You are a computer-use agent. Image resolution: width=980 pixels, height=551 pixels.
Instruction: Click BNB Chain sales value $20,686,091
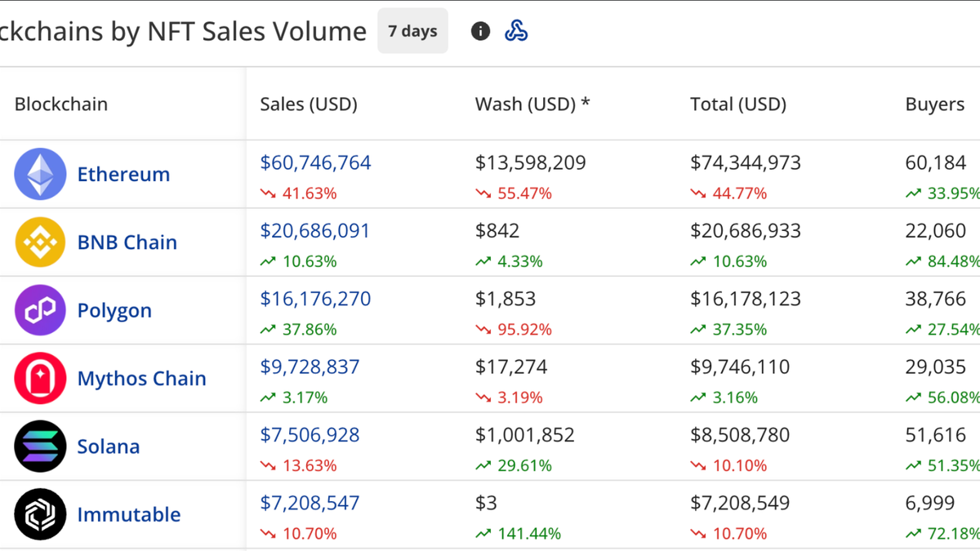click(x=315, y=231)
